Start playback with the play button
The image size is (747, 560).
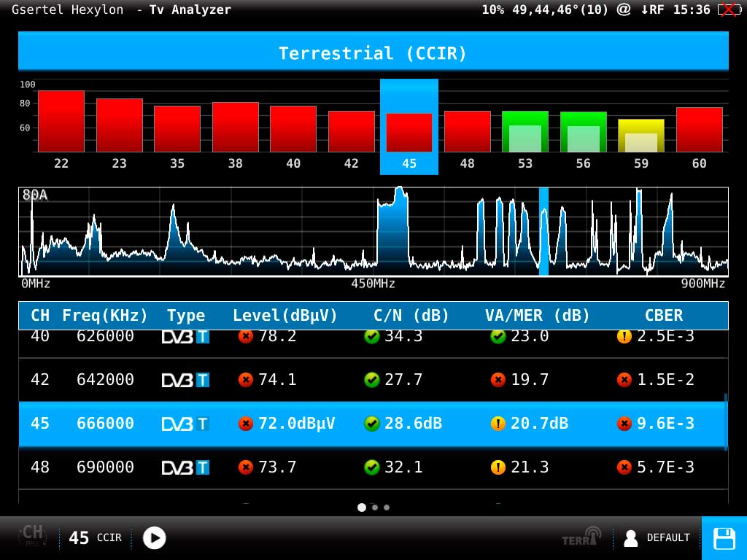point(155,538)
